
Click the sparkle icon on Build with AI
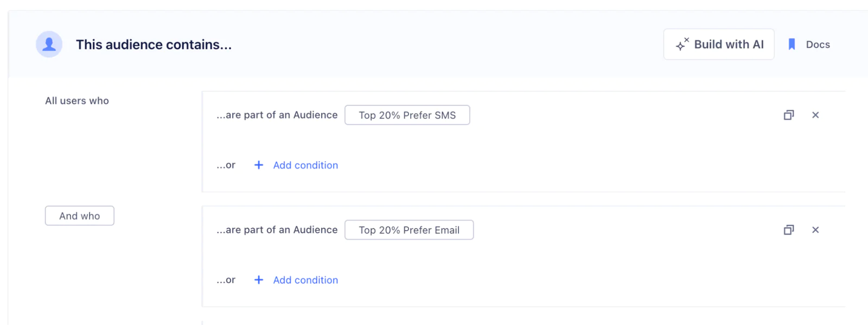point(682,44)
